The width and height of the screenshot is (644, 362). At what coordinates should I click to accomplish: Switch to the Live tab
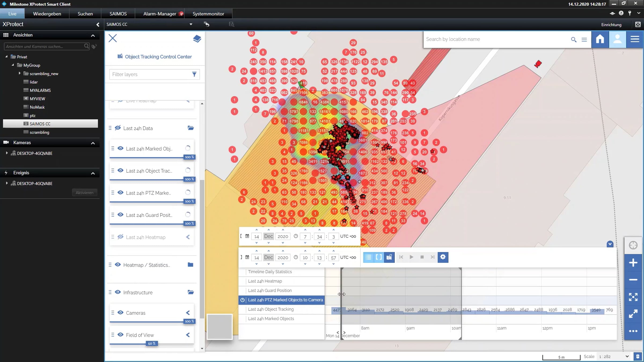pos(12,14)
